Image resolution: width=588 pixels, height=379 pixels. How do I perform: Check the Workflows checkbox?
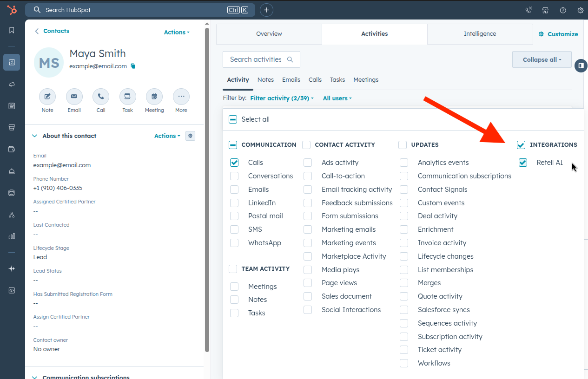[404, 363]
